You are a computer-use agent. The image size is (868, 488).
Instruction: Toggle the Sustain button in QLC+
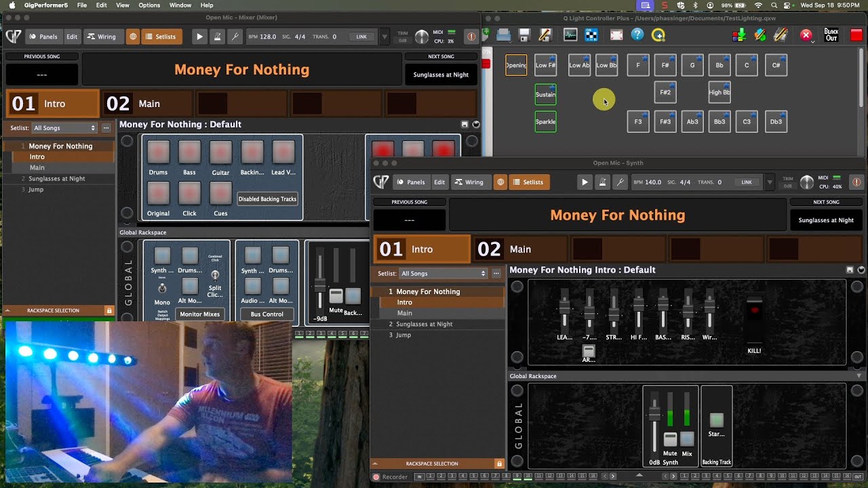tap(545, 95)
